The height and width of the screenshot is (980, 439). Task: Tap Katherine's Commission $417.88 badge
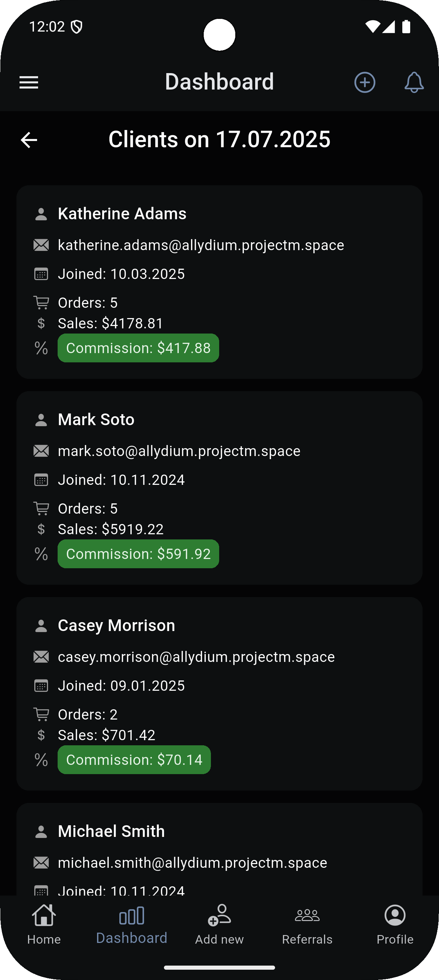click(138, 348)
